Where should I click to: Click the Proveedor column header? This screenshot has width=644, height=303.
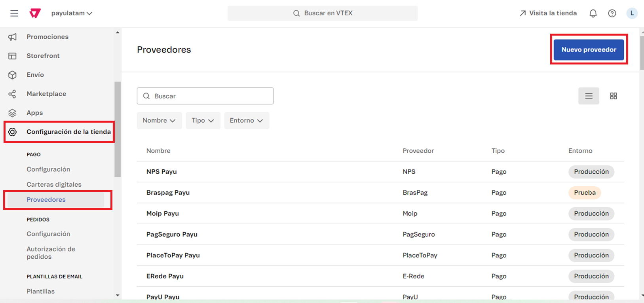click(x=418, y=151)
